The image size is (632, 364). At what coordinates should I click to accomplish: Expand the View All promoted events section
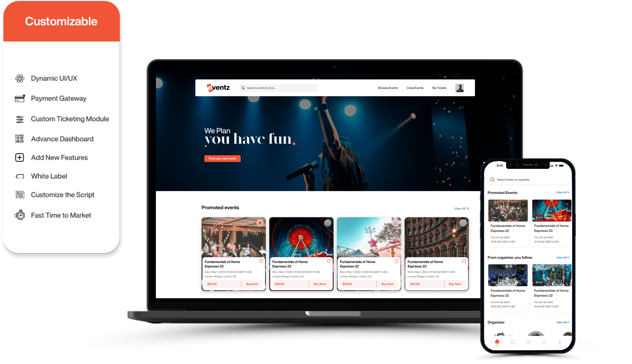461,208
